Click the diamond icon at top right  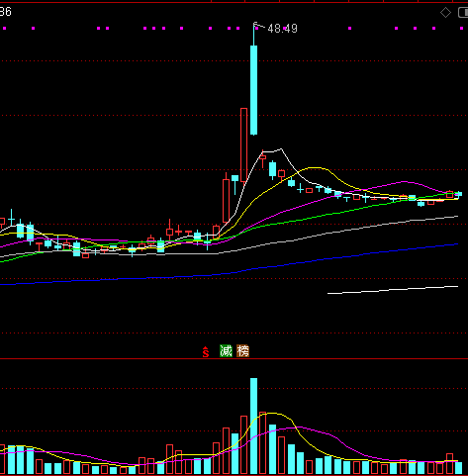tap(445, 13)
